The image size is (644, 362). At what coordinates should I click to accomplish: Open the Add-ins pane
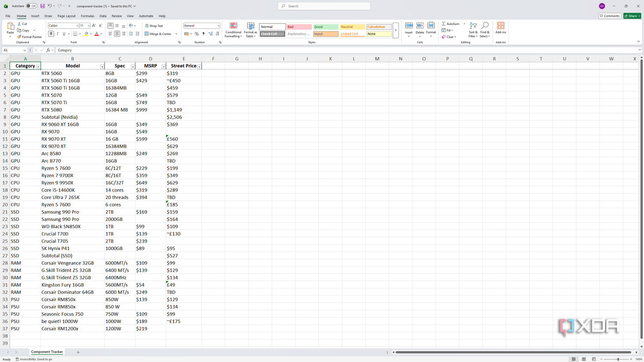pos(501,28)
